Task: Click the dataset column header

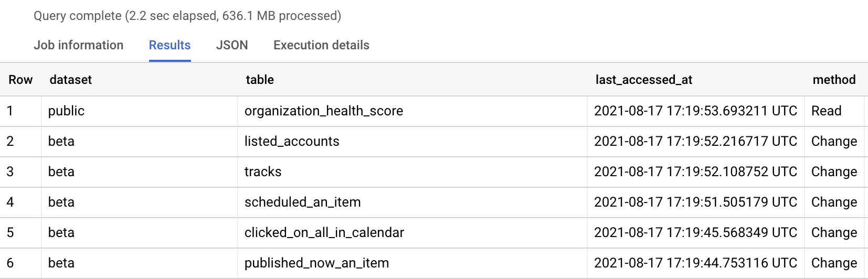Action: [70, 80]
